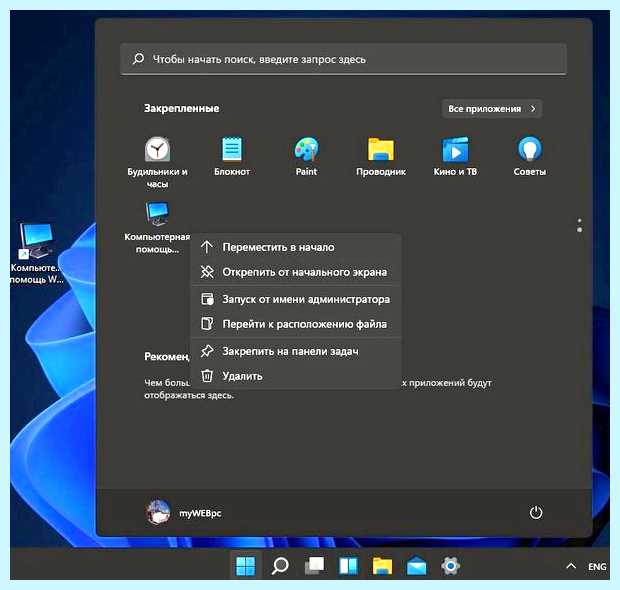Screen dimensions: 620x590
Task: Choose Переместить в начало
Action: [x=296, y=247]
